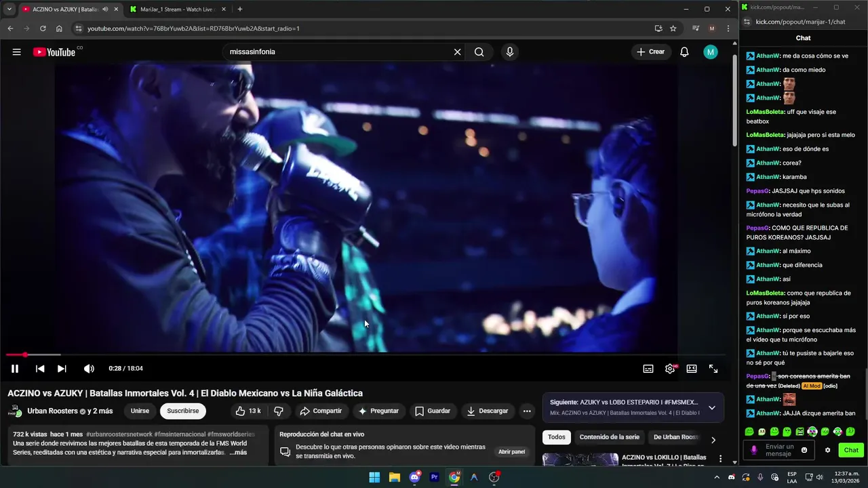This screenshot has height=488, width=868.
Task: Download the video with Descargar
Action: (x=488, y=411)
